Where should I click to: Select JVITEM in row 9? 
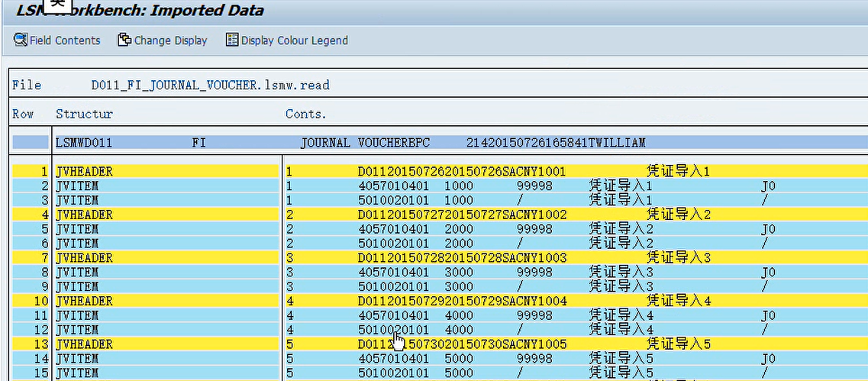(77, 287)
